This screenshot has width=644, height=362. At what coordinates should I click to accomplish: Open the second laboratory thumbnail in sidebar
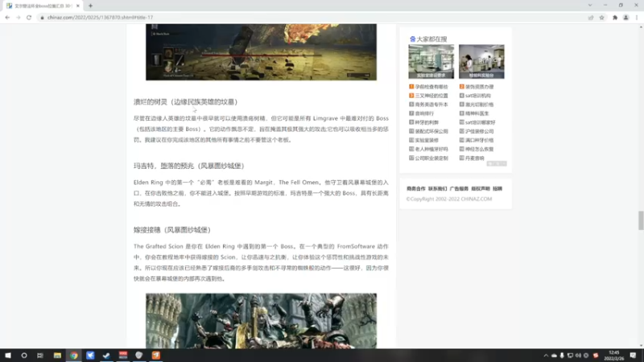click(x=481, y=62)
